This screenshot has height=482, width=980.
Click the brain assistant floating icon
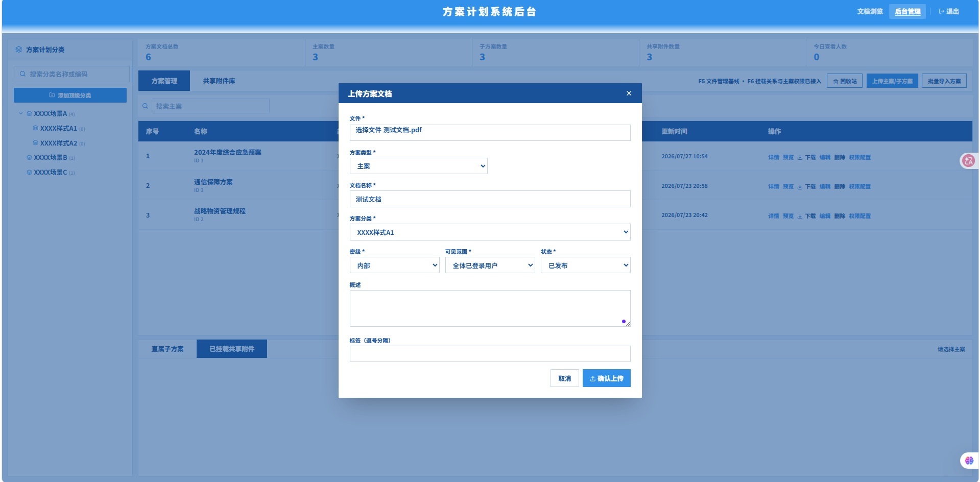click(969, 460)
